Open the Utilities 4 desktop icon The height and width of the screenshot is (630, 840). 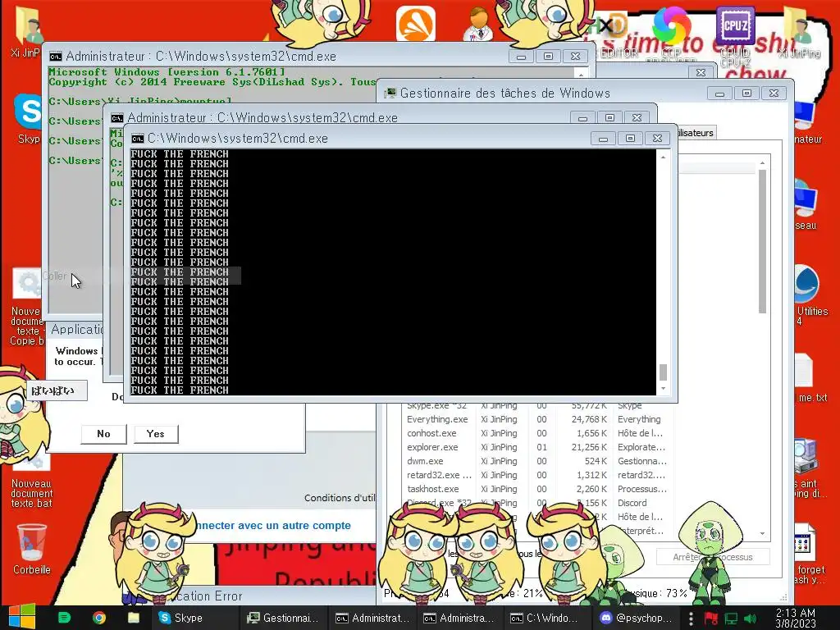tap(808, 294)
